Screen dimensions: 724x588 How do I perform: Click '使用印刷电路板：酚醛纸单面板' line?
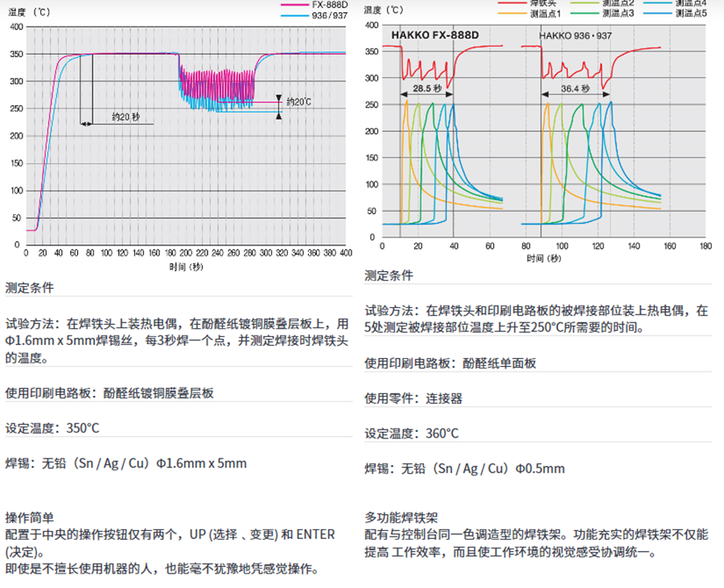pos(450,363)
